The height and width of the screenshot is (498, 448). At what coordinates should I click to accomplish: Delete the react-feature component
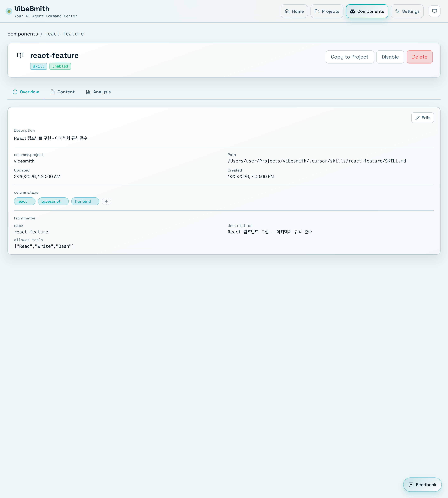click(419, 57)
